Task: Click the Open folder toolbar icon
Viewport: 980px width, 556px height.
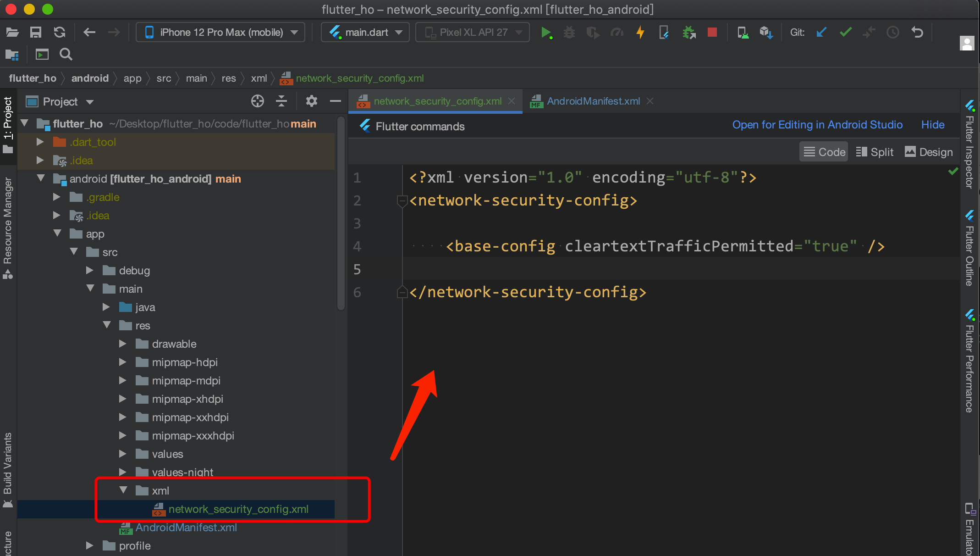Action: 12,32
